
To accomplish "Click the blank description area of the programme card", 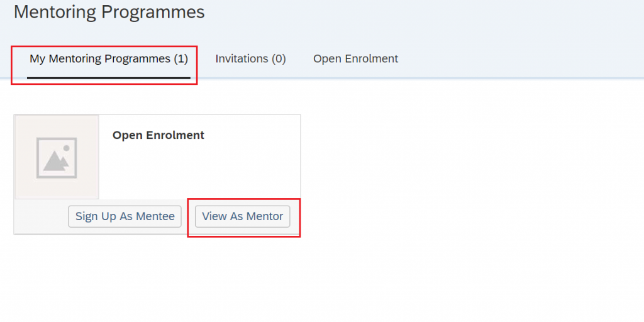I will [199, 170].
